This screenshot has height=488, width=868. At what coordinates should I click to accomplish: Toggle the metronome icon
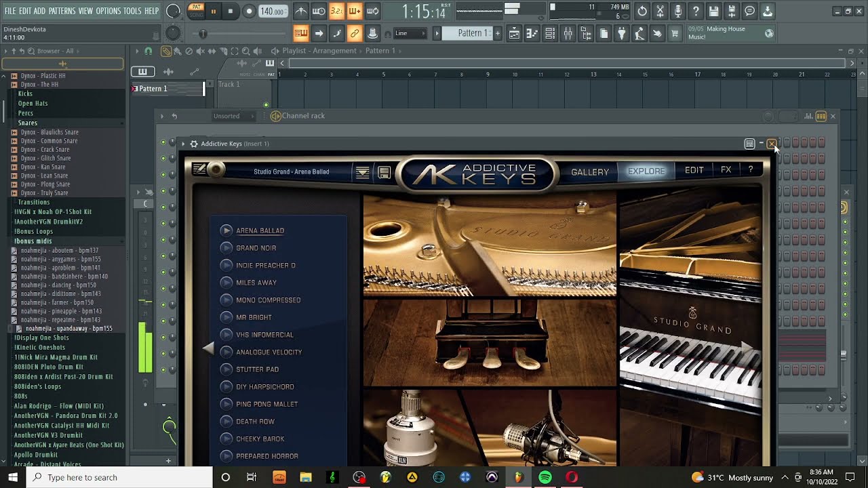click(x=301, y=12)
